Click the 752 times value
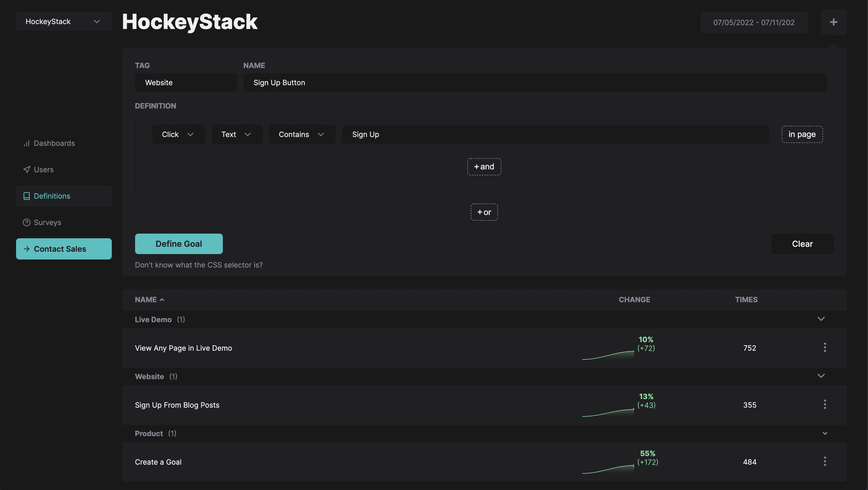This screenshot has width=868, height=490. point(749,348)
